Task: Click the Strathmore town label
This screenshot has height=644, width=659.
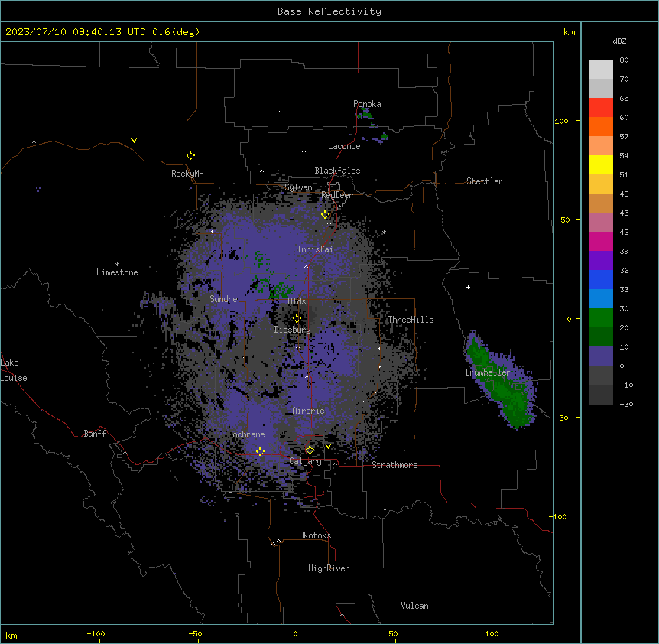Action: [394, 465]
